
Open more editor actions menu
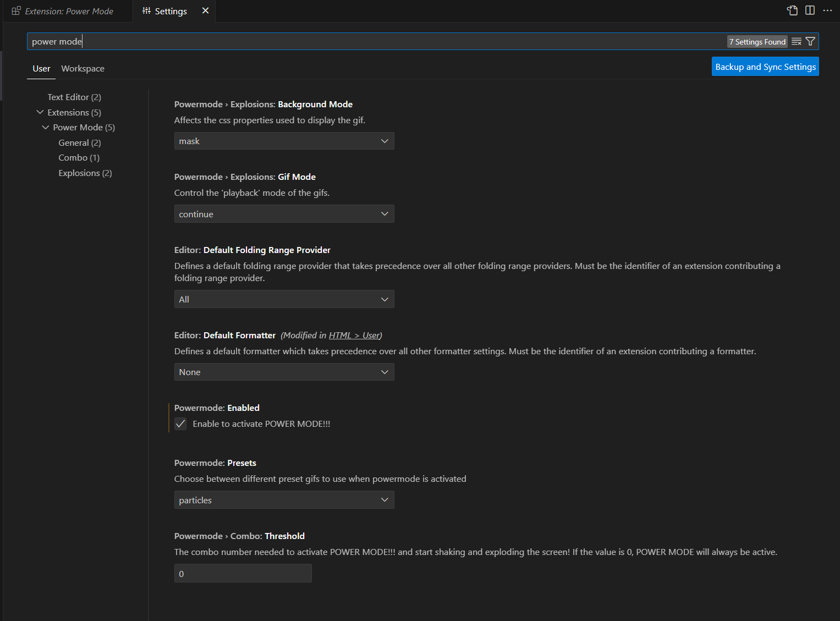[x=827, y=10]
